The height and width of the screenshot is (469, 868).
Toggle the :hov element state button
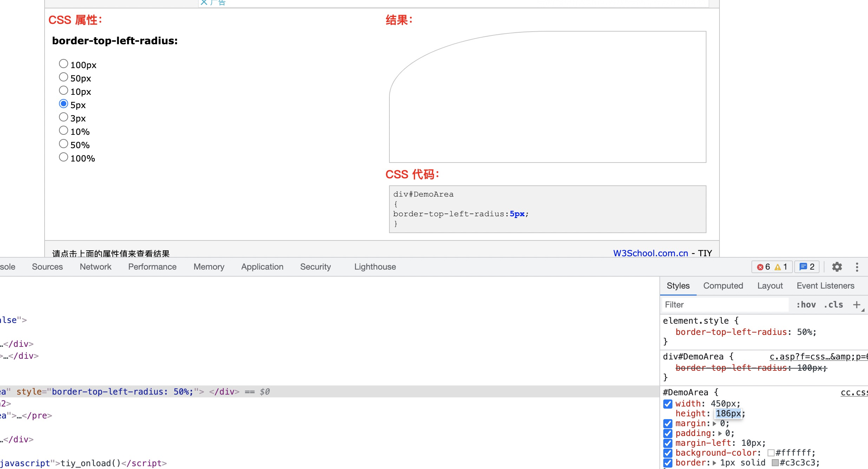tap(806, 304)
